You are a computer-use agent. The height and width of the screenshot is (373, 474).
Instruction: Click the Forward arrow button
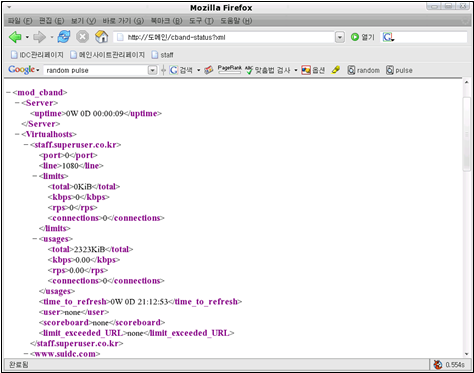point(39,37)
